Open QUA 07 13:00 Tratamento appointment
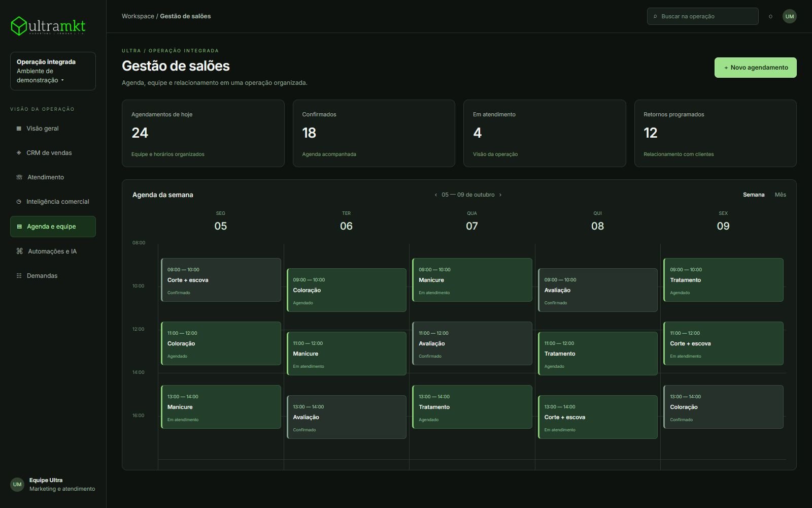812x508 pixels. 472,407
